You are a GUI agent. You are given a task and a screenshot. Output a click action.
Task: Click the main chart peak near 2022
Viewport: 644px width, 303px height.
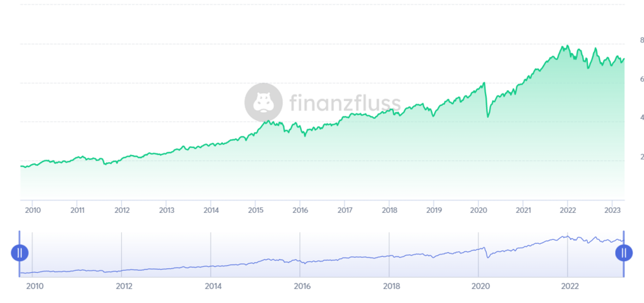click(567, 46)
